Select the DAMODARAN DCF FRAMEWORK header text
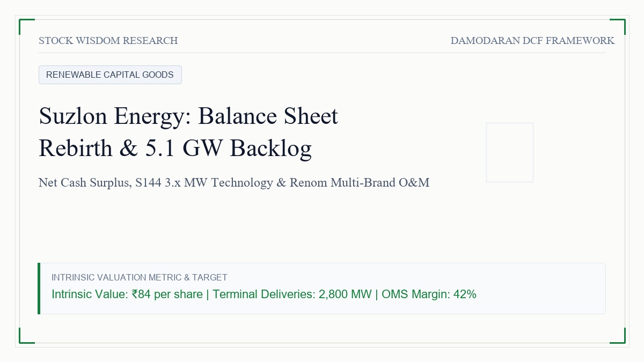The height and width of the screenshot is (362, 644). [x=532, y=41]
